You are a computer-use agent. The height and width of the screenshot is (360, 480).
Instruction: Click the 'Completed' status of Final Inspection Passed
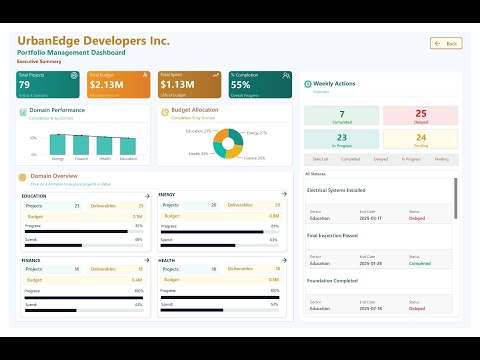click(x=420, y=263)
